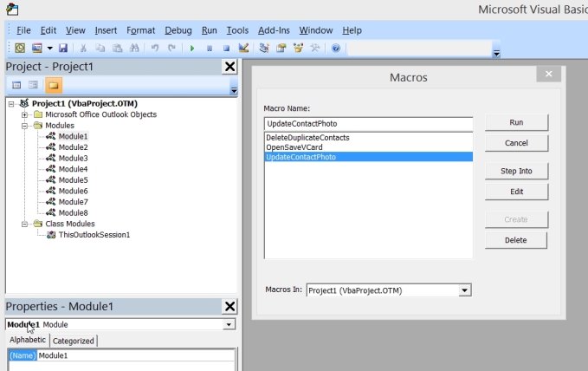Click Run button in Macros dialog
This screenshot has height=371, width=588.
(516, 122)
